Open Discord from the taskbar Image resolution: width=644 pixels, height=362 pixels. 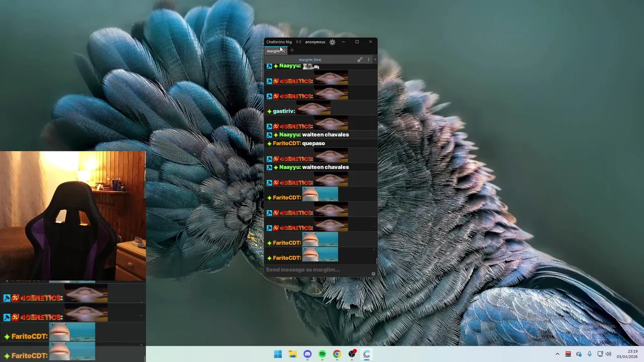tap(307, 354)
